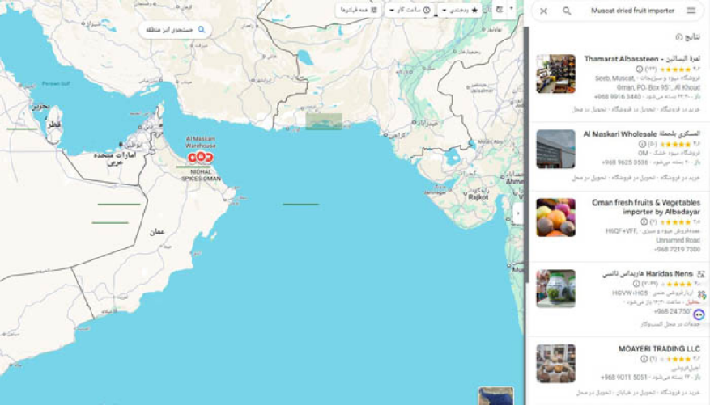The image size is (710, 405).
Task: Expand the star rating filter dropdown
Action: tap(460, 10)
